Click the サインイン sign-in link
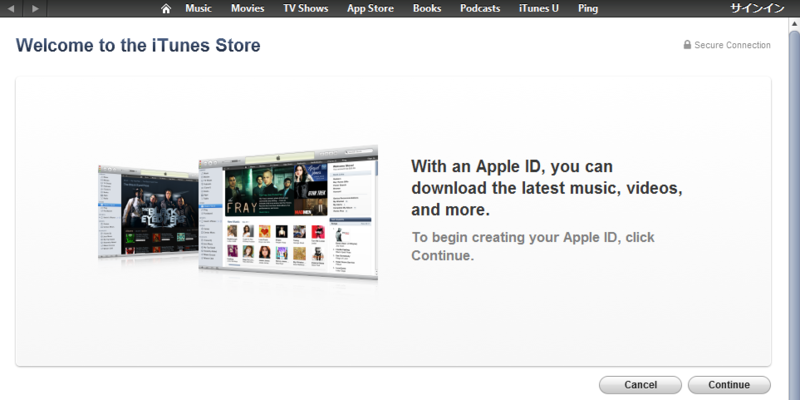Screen dimensions: 800x400 point(757,8)
